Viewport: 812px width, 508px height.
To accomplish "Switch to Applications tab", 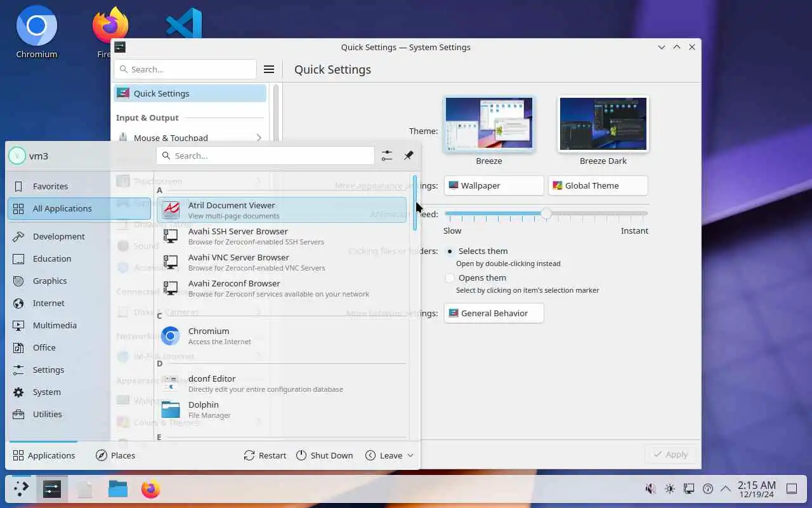I will coord(44,455).
